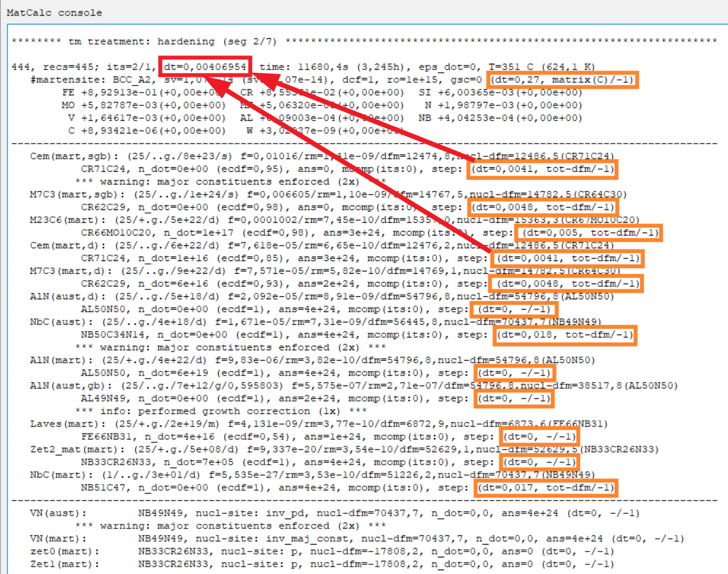The width and height of the screenshot is (728, 574).
Task: Click the M7C3(mart,d) dt=0,0048 step box
Action: [568, 284]
